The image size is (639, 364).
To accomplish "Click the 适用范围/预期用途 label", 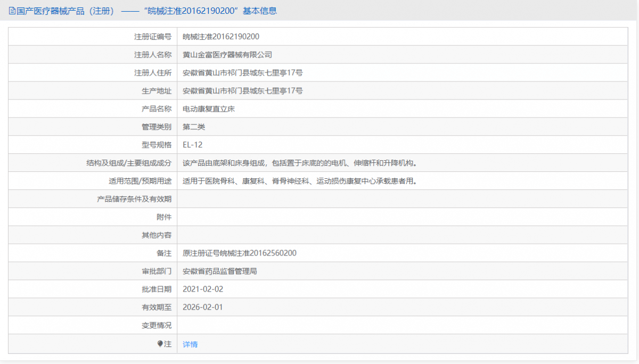I will coord(140,181).
